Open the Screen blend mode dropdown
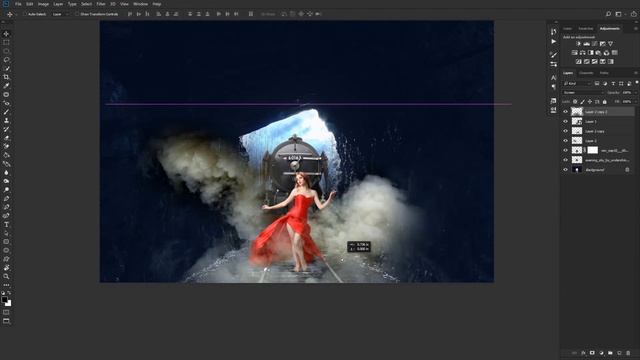 click(583, 93)
